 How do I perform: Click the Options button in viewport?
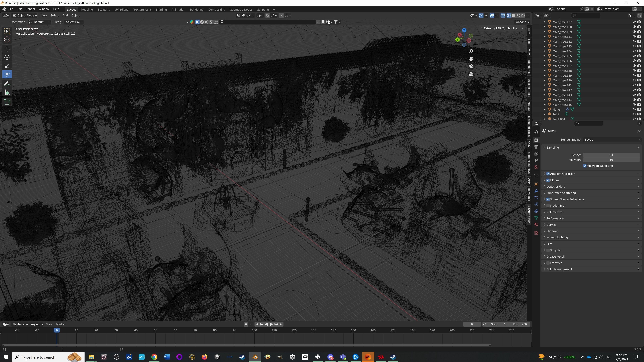click(523, 22)
